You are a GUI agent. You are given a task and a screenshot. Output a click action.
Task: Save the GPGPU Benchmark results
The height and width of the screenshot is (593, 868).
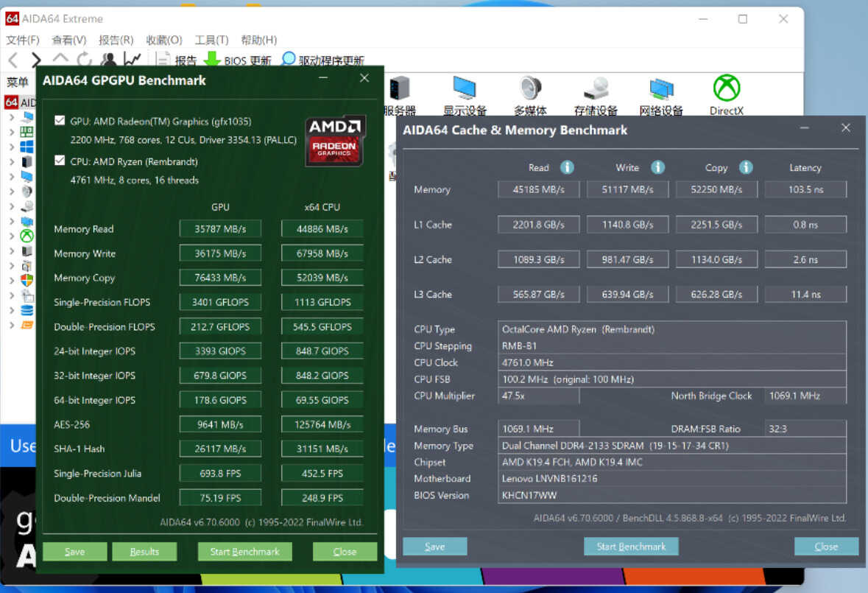click(75, 552)
